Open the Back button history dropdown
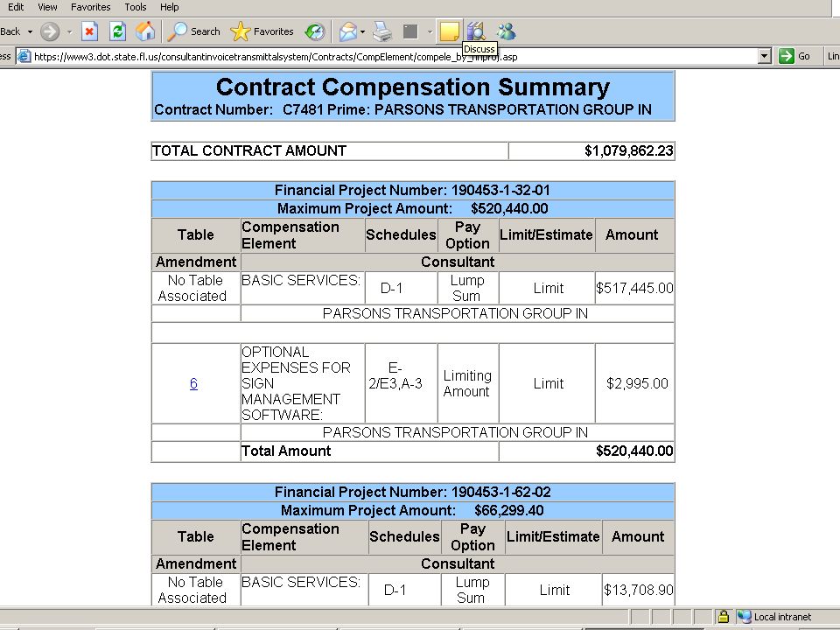840x630 pixels. click(30, 31)
